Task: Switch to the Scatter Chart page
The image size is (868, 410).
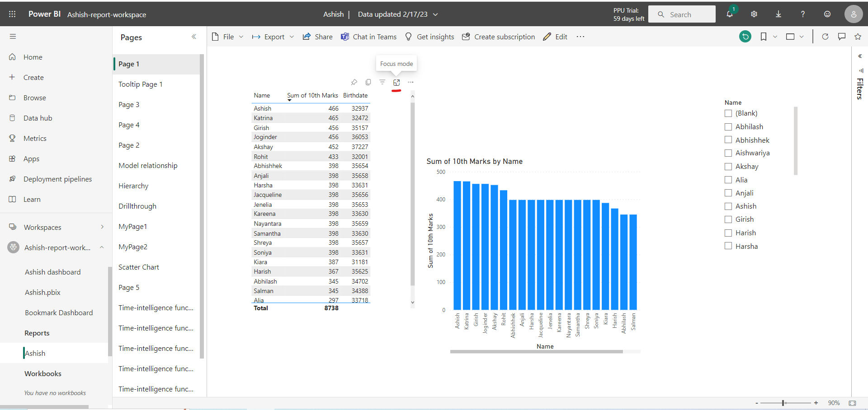Action: point(139,267)
